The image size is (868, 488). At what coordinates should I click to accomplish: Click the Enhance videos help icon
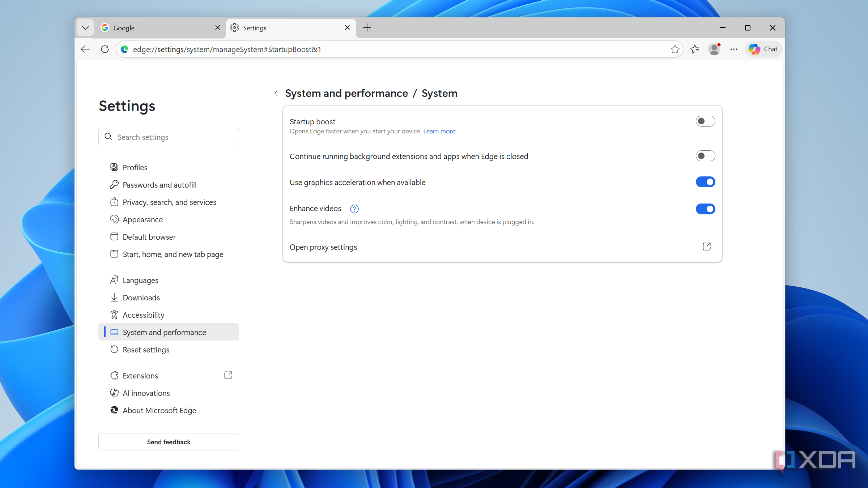coord(354,209)
